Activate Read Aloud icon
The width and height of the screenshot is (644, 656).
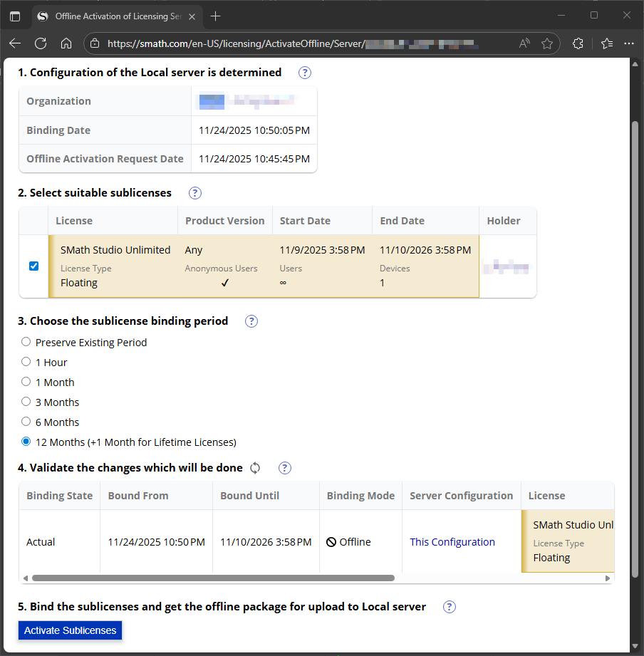tap(524, 43)
